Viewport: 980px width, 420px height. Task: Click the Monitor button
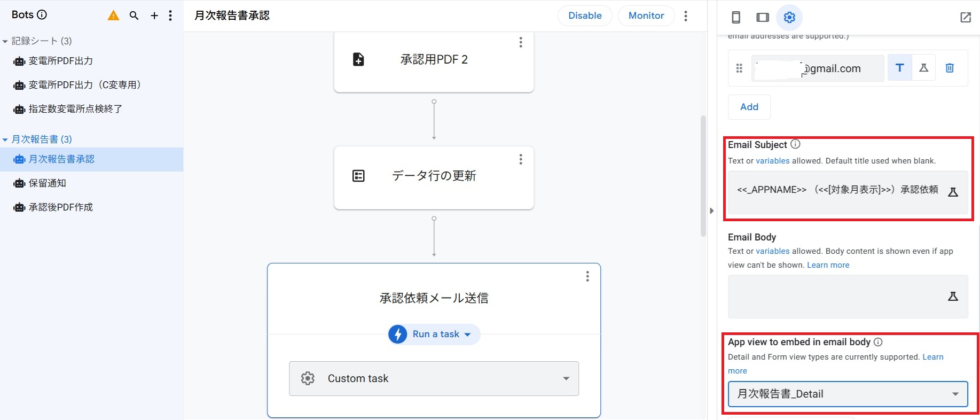coord(646,15)
